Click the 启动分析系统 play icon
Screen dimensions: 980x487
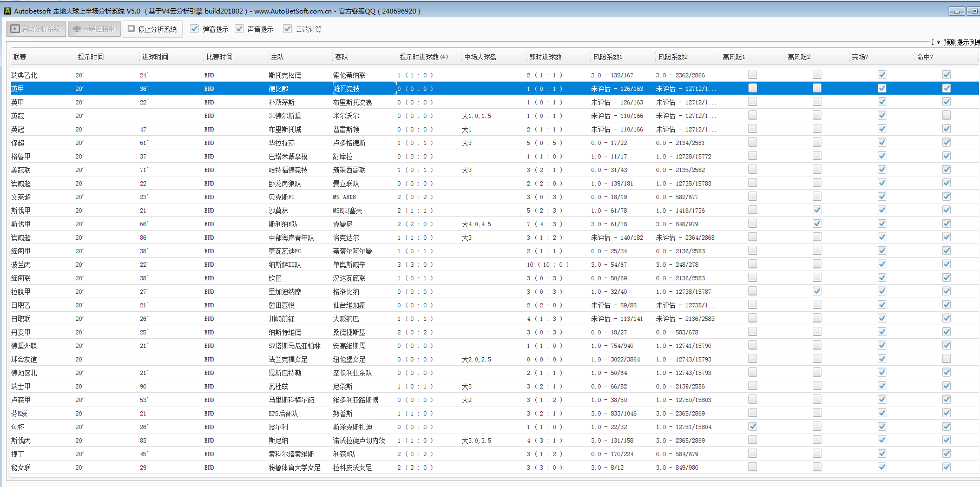click(x=16, y=29)
